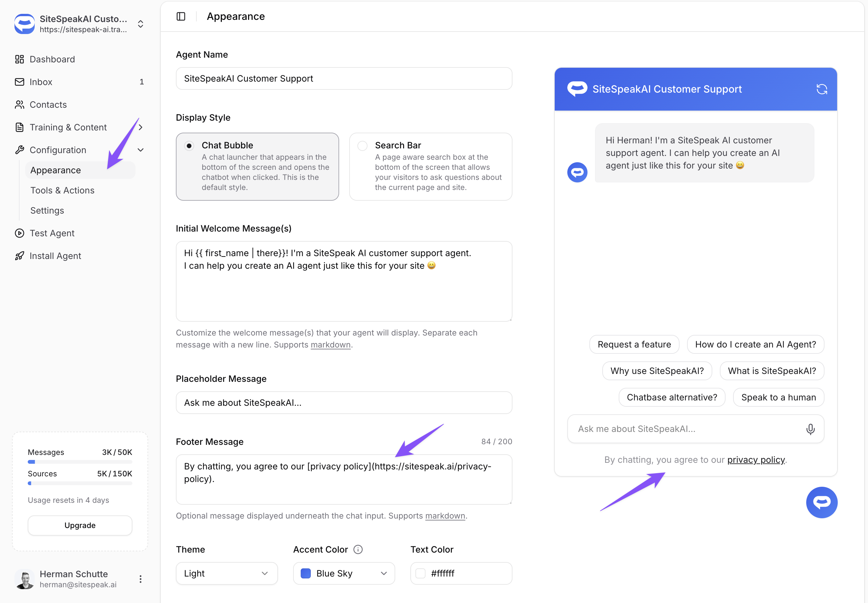Toggle the sidebar panel icon
This screenshot has height=603, width=868.
tap(181, 16)
